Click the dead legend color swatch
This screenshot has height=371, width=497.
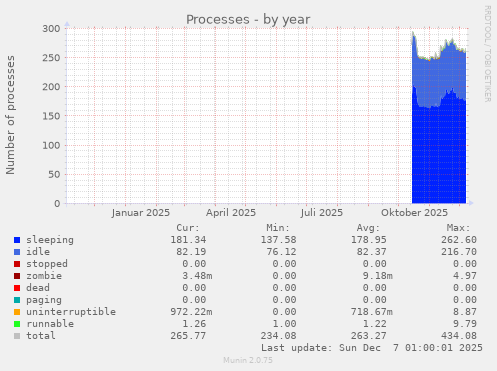pyautogui.click(x=17, y=288)
